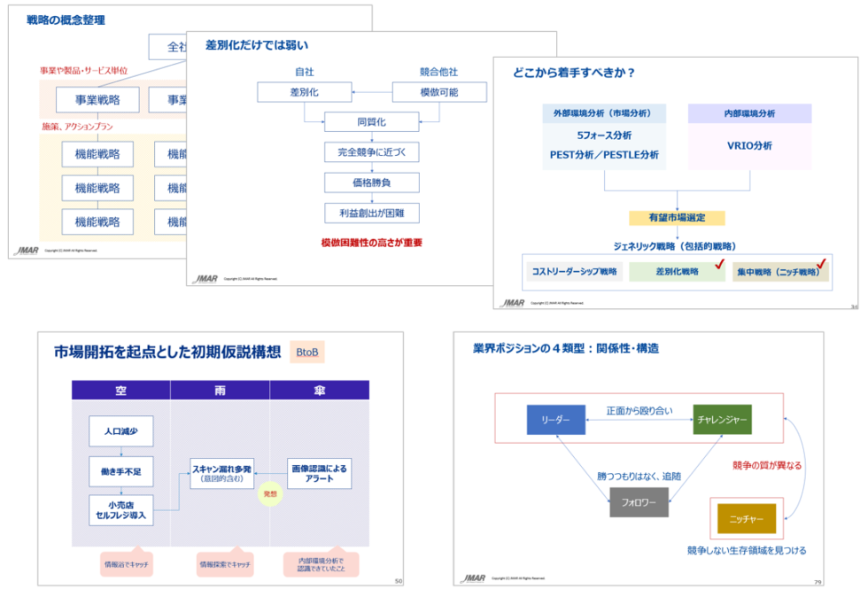The height and width of the screenshot is (597, 868).
Task: Select the コストリーダーシップ戦略 box
Action: click(x=575, y=271)
